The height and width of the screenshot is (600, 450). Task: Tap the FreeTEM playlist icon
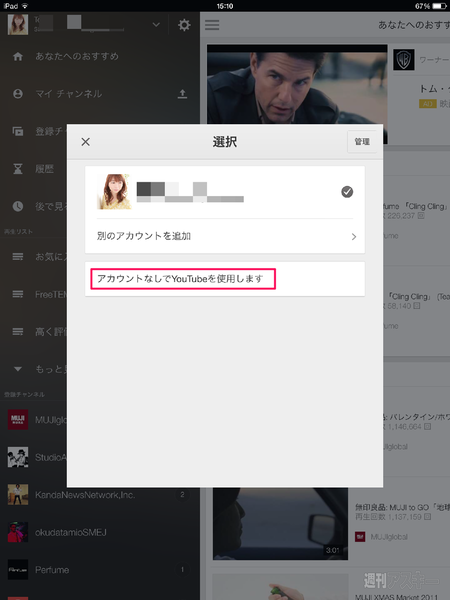[18, 294]
